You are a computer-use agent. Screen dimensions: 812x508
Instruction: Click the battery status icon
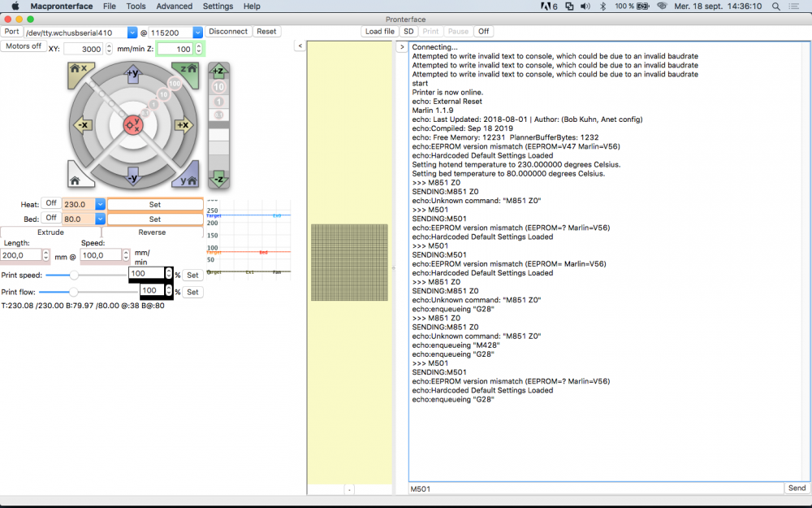coord(643,7)
